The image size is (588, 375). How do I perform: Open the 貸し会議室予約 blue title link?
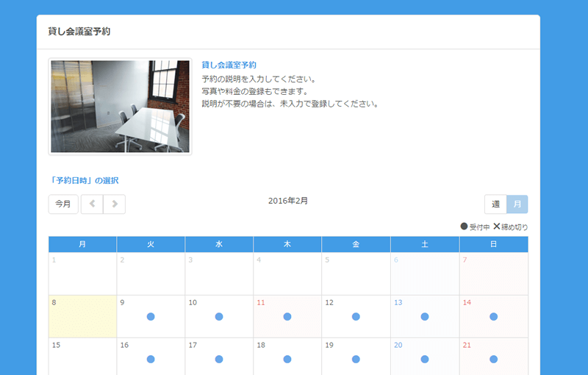229,65
